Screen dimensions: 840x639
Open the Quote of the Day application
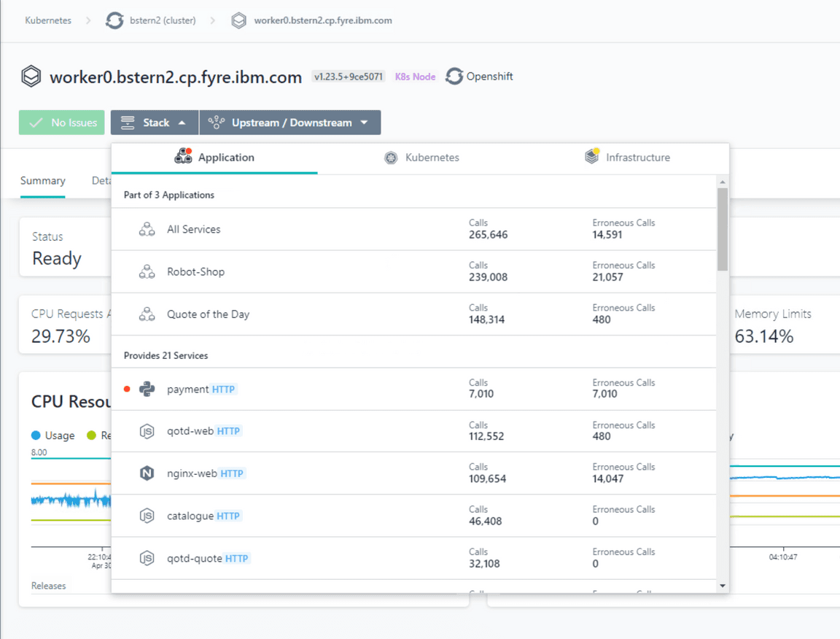pos(208,314)
